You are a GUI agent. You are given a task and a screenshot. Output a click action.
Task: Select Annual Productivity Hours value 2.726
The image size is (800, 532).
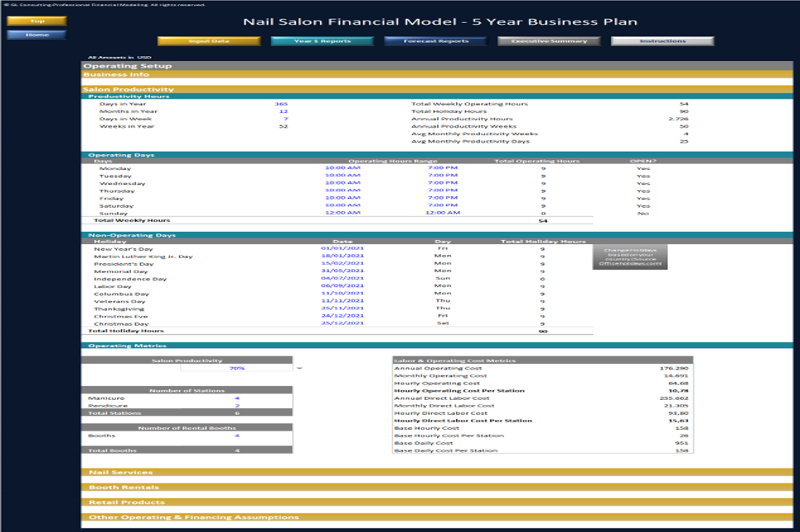point(679,119)
